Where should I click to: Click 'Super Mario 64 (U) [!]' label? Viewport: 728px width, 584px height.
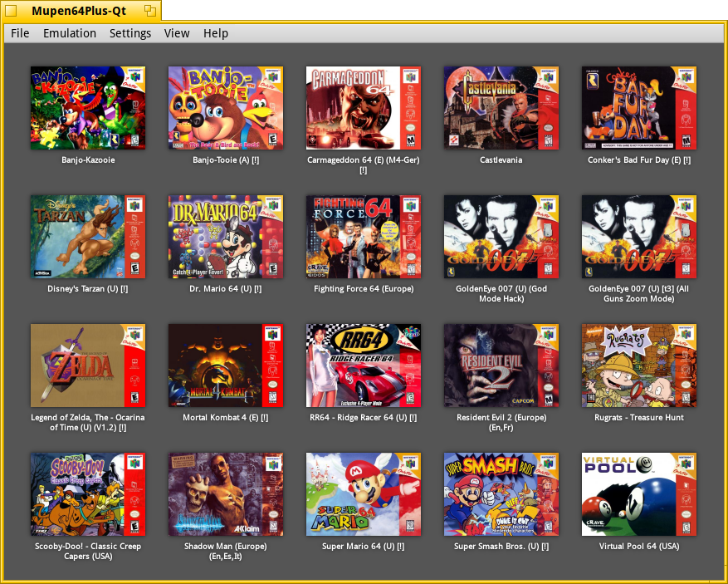click(x=364, y=547)
